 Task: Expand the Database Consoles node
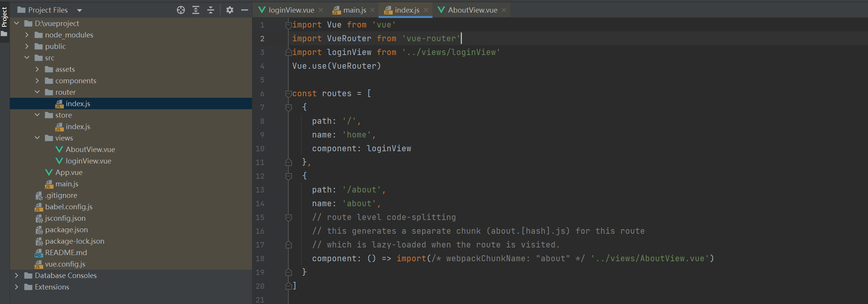[x=16, y=275]
